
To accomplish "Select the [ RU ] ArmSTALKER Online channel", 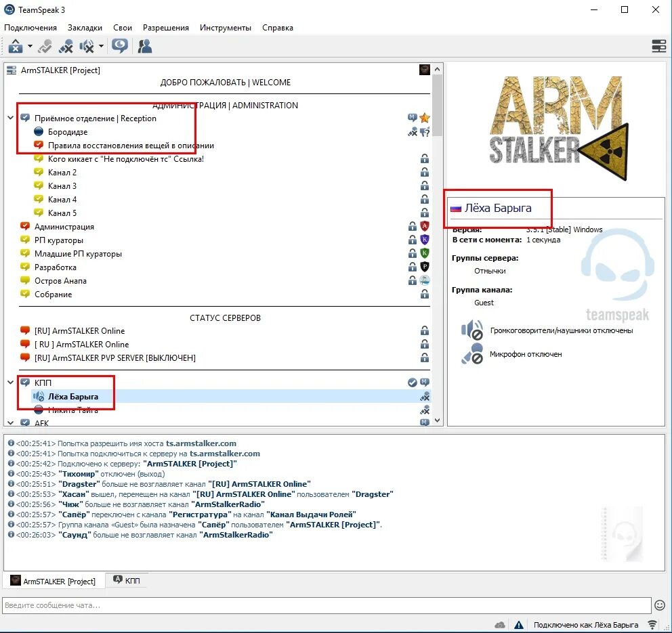I will click(x=81, y=345).
